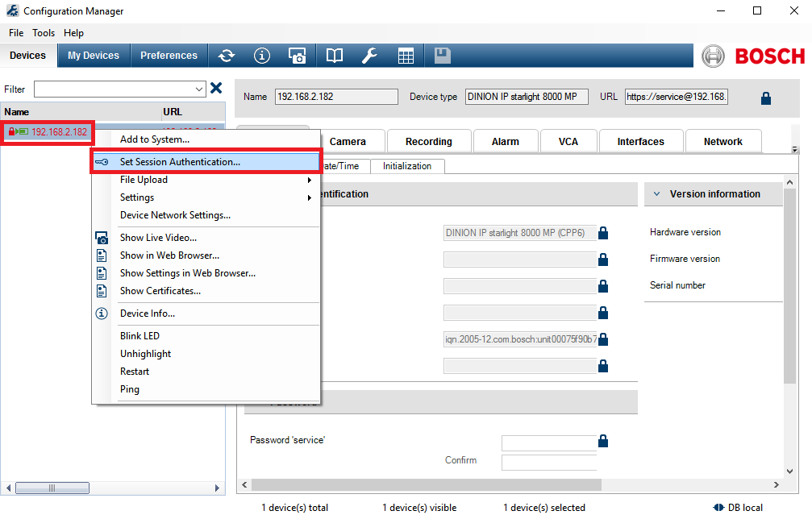
Task: Open live video snapshot toolbar icon
Action: tap(298, 56)
